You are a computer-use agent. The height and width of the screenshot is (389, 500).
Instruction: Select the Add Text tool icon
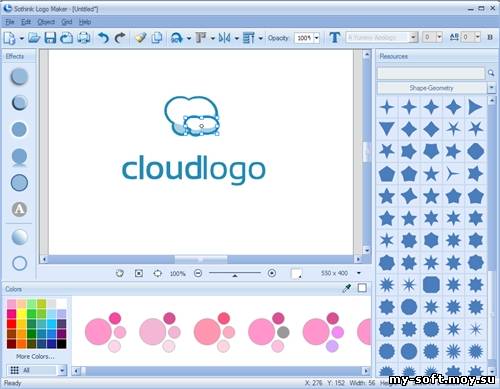click(x=334, y=37)
